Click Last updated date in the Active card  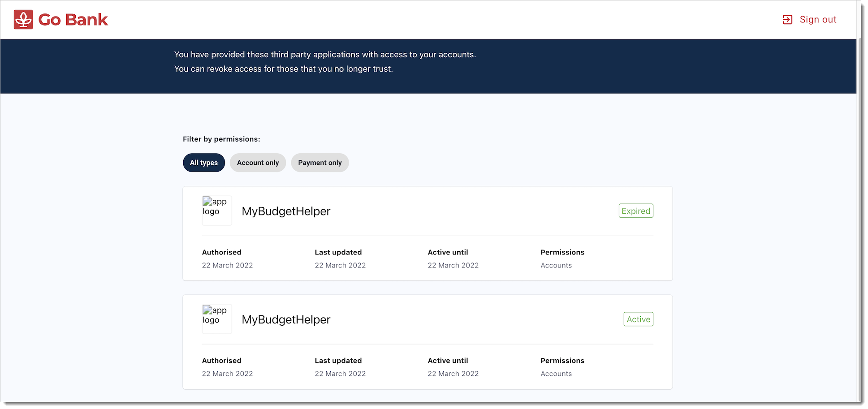point(341,374)
